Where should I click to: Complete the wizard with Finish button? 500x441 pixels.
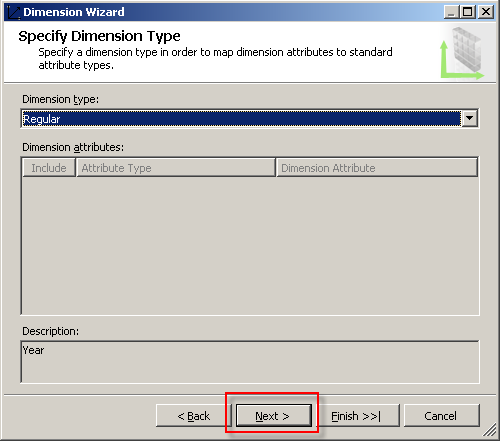click(356, 416)
